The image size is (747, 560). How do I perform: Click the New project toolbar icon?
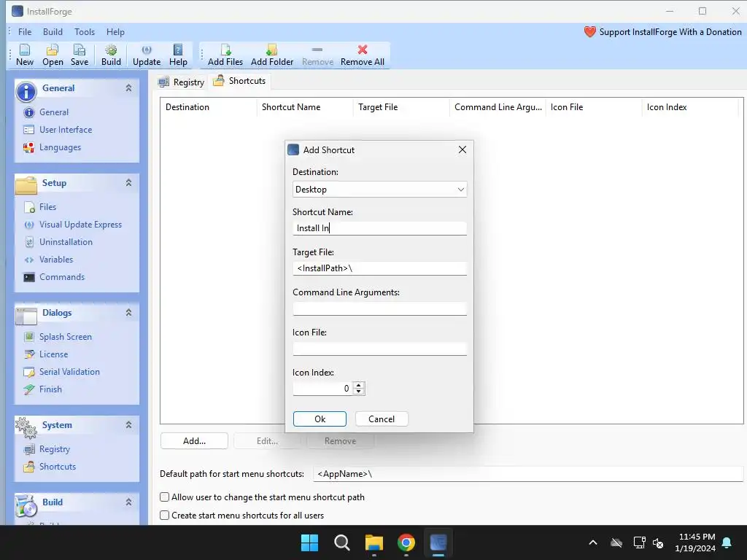tap(25, 55)
